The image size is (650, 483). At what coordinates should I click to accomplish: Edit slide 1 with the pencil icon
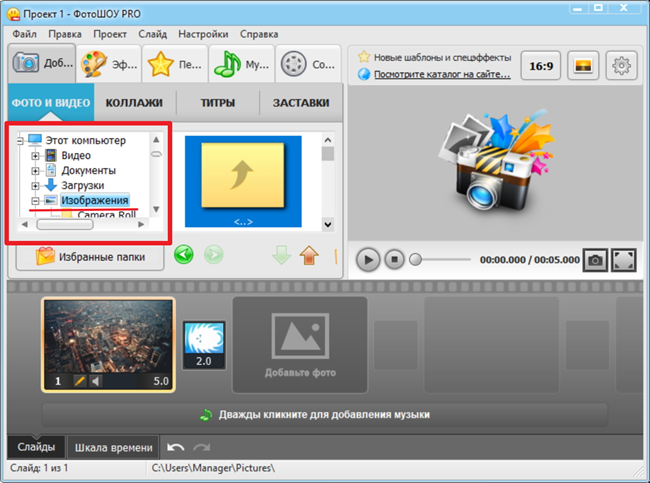pos(79,381)
